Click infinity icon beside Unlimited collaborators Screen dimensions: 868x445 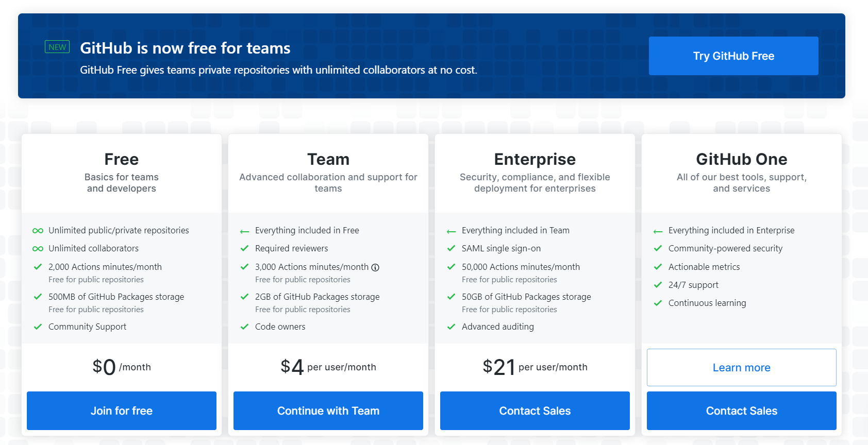click(38, 249)
